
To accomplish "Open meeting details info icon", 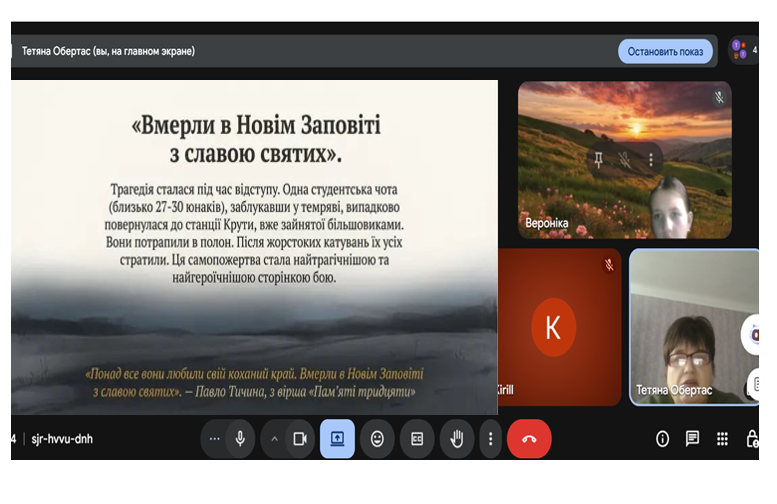I will coord(662,438).
